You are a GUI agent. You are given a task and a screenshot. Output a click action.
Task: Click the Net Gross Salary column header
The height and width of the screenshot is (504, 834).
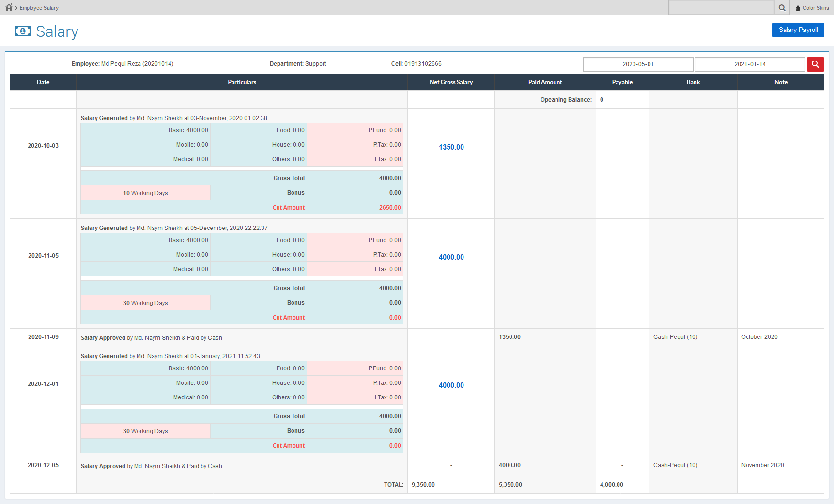pos(451,82)
